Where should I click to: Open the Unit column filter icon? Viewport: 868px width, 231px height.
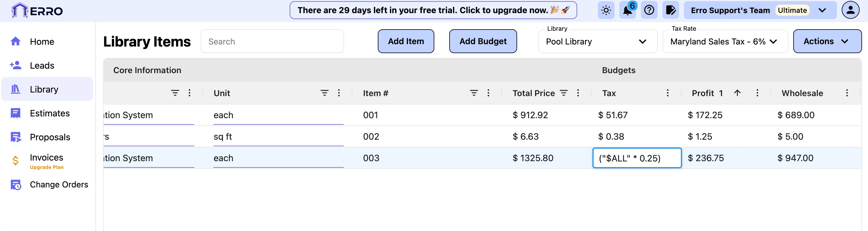[x=324, y=93]
